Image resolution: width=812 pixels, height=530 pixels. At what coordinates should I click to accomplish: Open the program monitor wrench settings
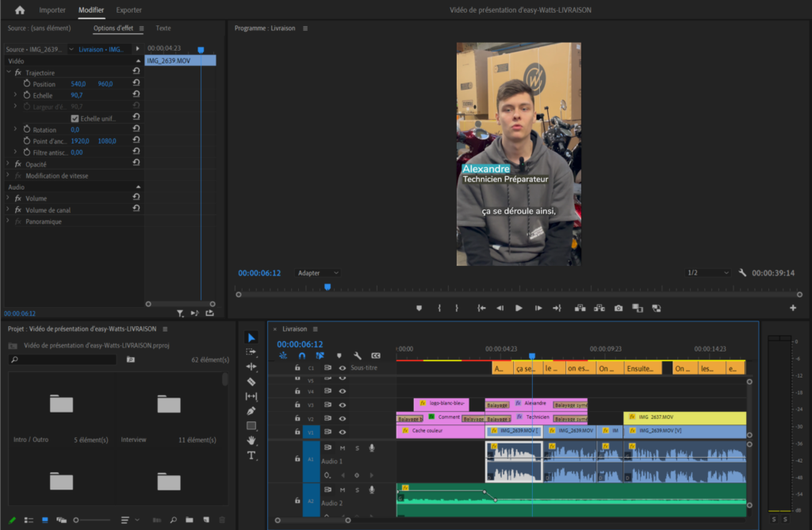[742, 272]
